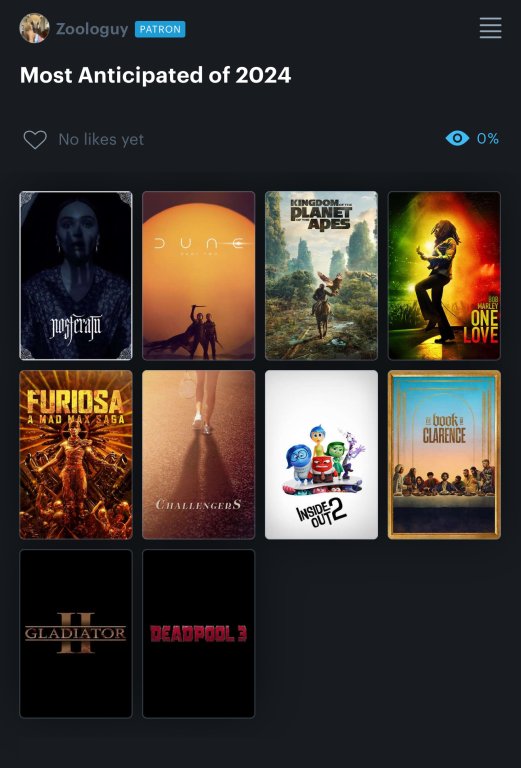Select the Gladiator II poster
This screenshot has height=768, width=521.
click(76, 634)
